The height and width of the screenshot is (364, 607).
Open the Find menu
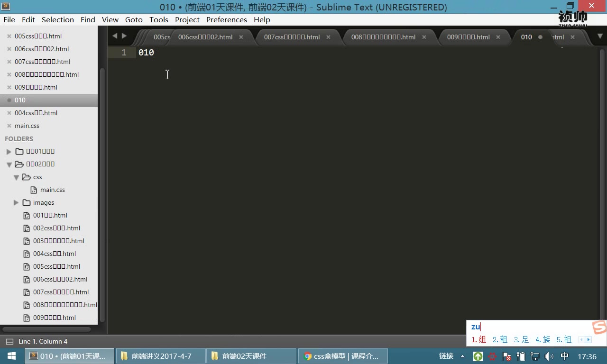(88, 19)
